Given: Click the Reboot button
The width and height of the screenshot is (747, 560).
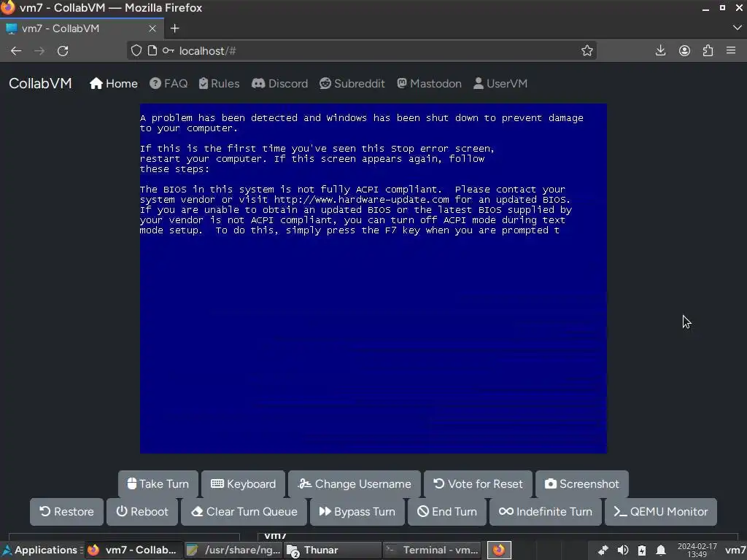Looking at the screenshot, I should [x=142, y=511].
